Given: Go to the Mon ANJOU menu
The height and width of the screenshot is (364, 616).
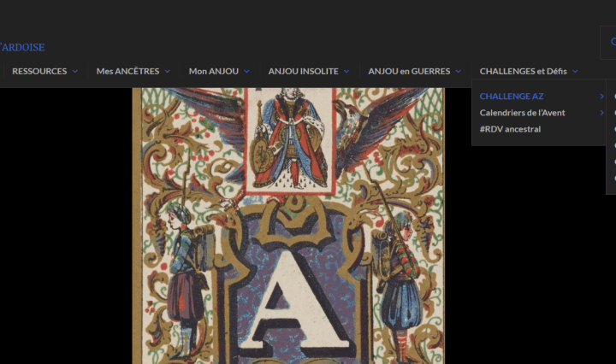Looking at the screenshot, I should tap(214, 72).
